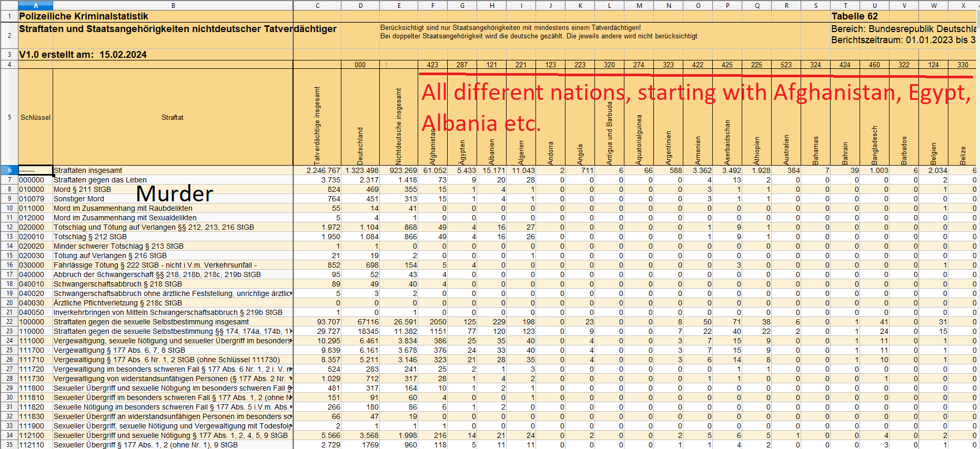Click value '15.171' cell
This screenshot has width=980, height=449.
coord(491,170)
